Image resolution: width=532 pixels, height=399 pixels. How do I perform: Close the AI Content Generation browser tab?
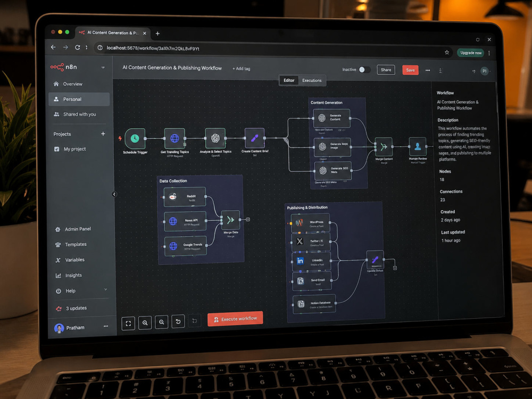[145, 33]
